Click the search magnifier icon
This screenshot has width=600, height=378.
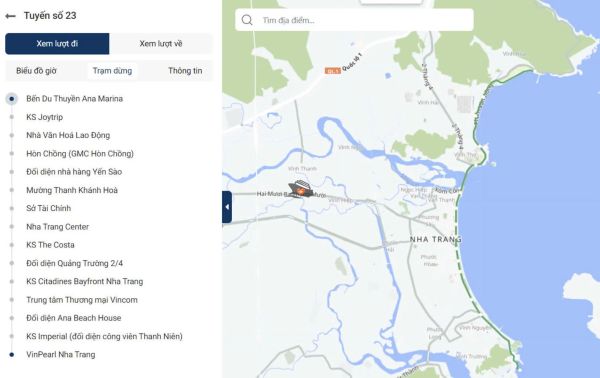(x=247, y=20)
